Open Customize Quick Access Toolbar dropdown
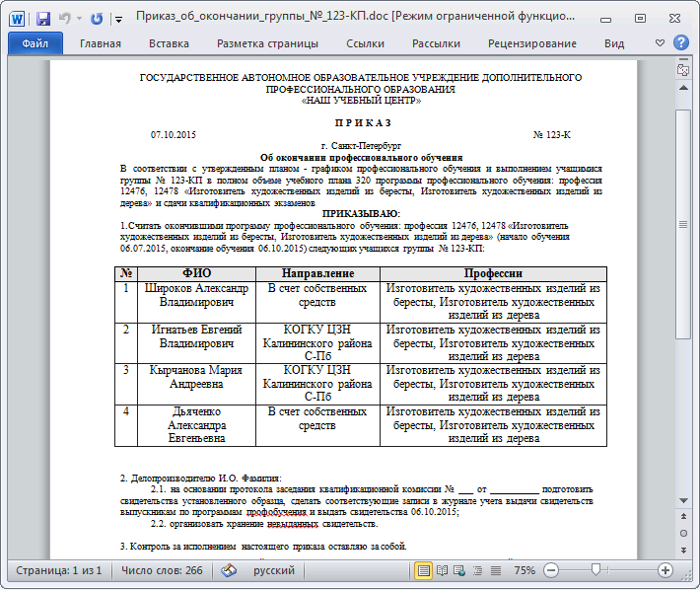This screenshot has height=590, width=700. [x=118, y=18]
